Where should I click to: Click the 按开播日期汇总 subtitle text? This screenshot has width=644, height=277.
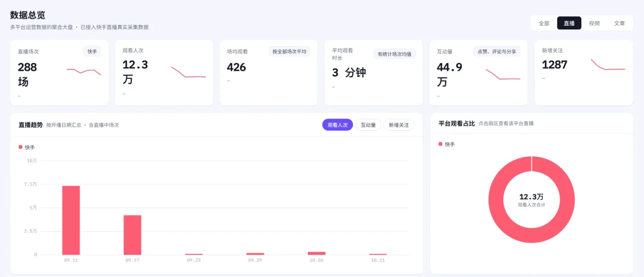[64, 125]
